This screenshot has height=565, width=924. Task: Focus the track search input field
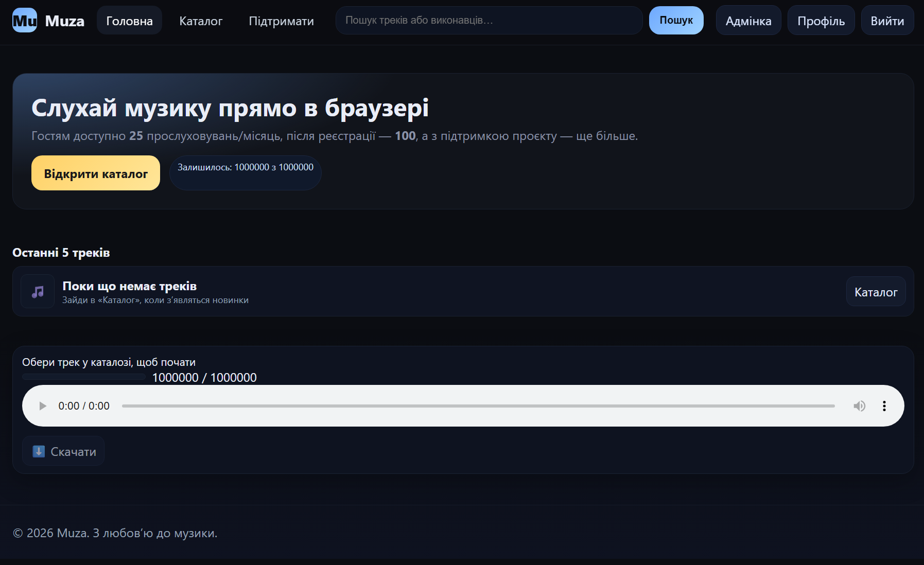(489, 21)
